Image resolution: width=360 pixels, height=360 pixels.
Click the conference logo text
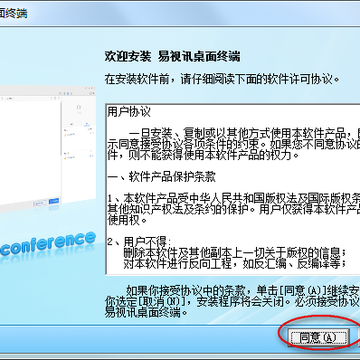48,243
